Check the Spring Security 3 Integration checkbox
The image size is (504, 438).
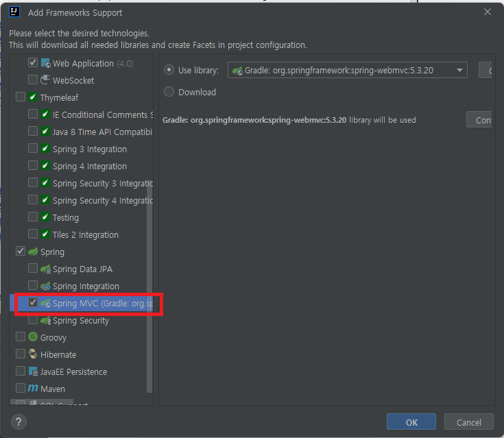(33, 182)
